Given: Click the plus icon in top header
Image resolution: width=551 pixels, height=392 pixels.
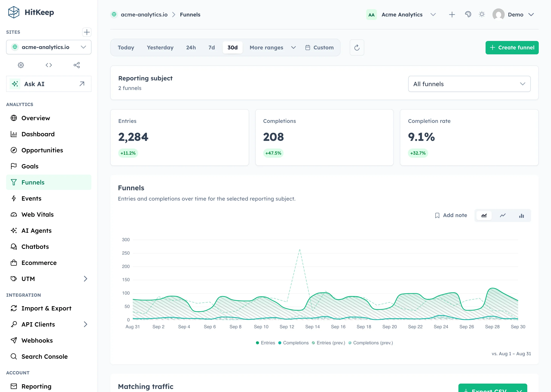Looking at the screenshot, I should pos(452,15).
